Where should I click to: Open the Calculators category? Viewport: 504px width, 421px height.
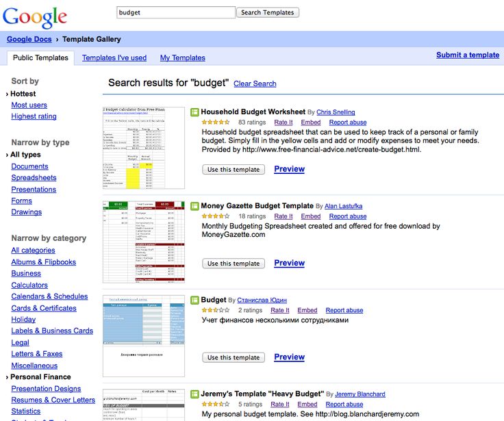(x=29, y=285)
